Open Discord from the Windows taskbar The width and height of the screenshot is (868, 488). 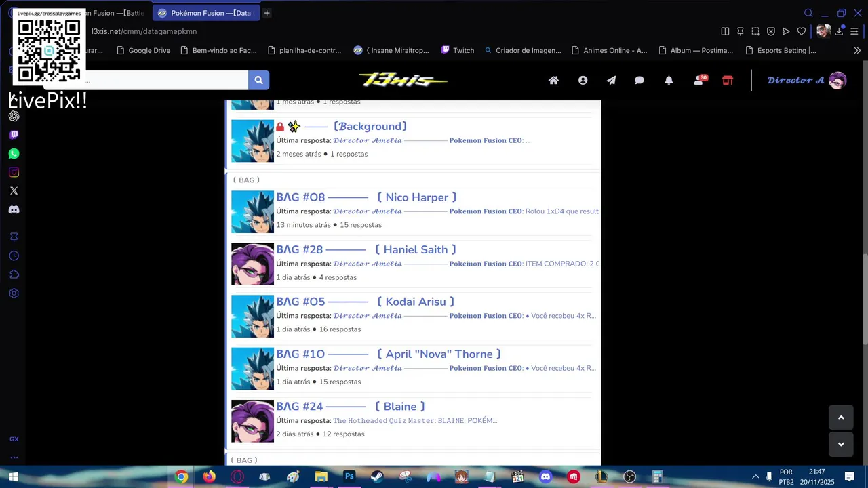pos(546,477)
